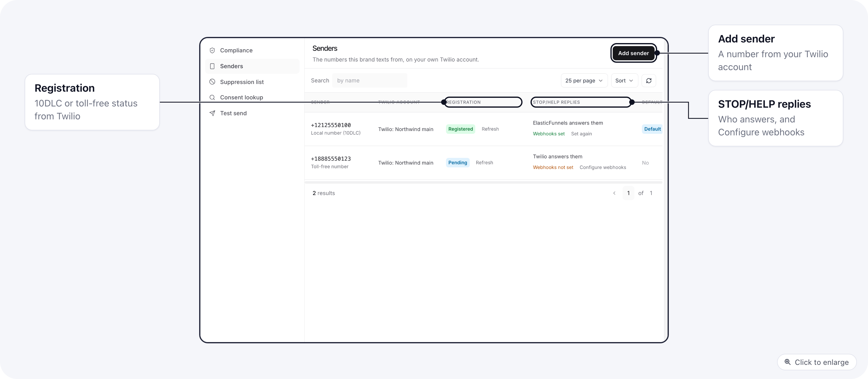Open the Sort dropdown
868x379 pixels.
click(x=624, y=81)
